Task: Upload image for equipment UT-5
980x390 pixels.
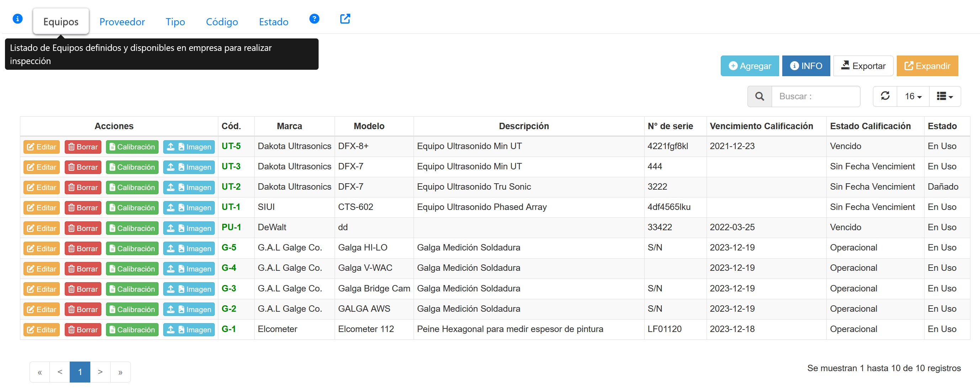Action: pos(189,147)
